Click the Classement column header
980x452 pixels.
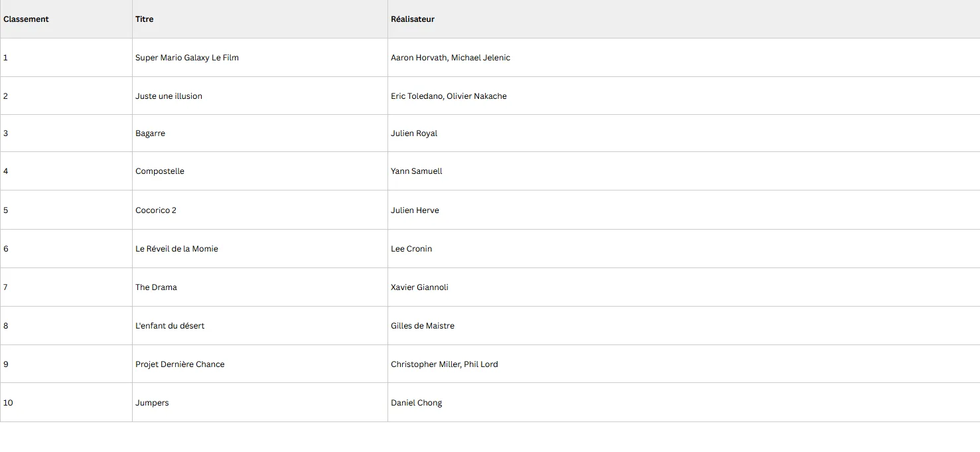click(x=27, y=19)
